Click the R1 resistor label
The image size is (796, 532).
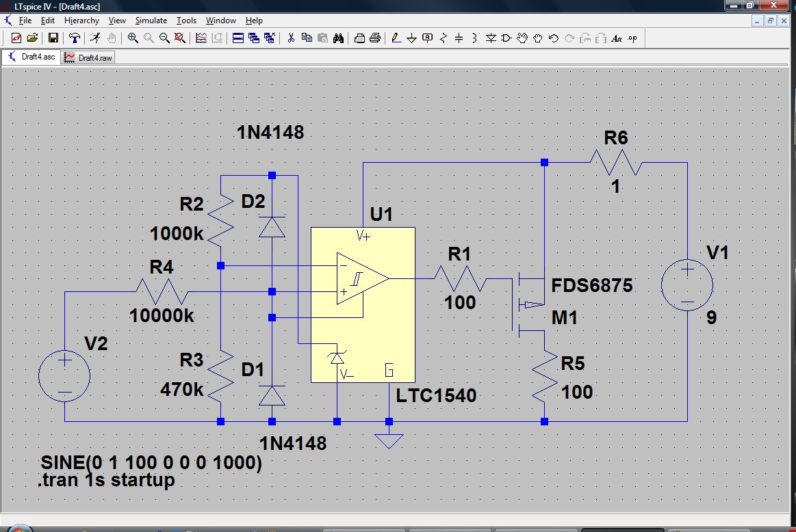click(x=459, y=254)
